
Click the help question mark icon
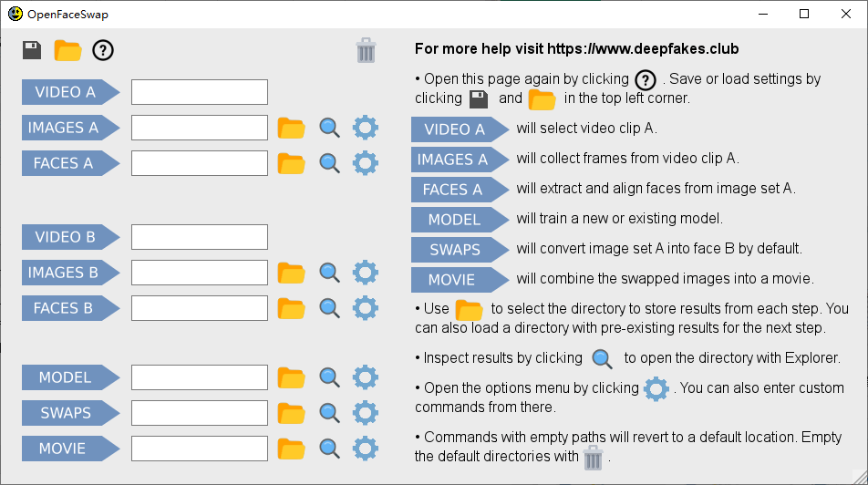(103, 50)
